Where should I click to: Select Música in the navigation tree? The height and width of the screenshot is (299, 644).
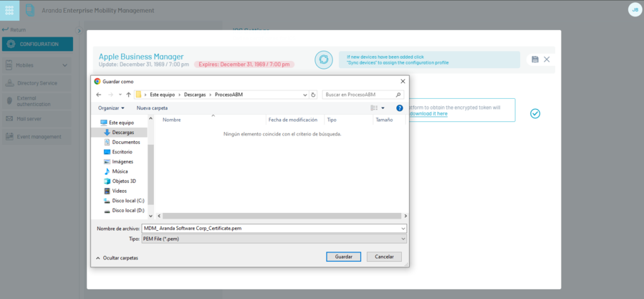tap(120, 171)
